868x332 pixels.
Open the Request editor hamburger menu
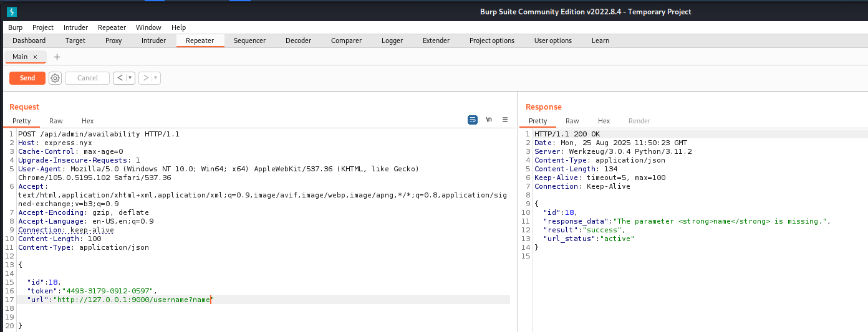coord(505,120)
